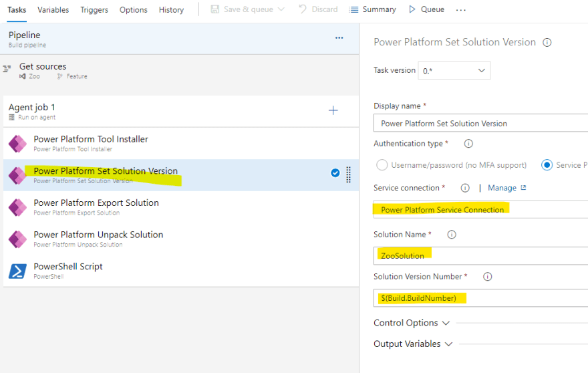Open the Tasks tab

(x=17, y=10)
